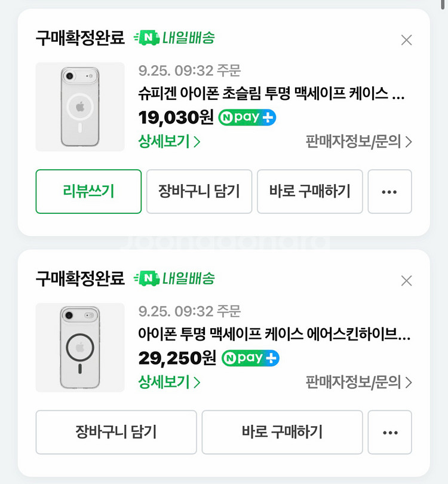This screenshot has width=448, height=484.
Task: Open more options for the 29,250원 order
Action: point(389,432)
